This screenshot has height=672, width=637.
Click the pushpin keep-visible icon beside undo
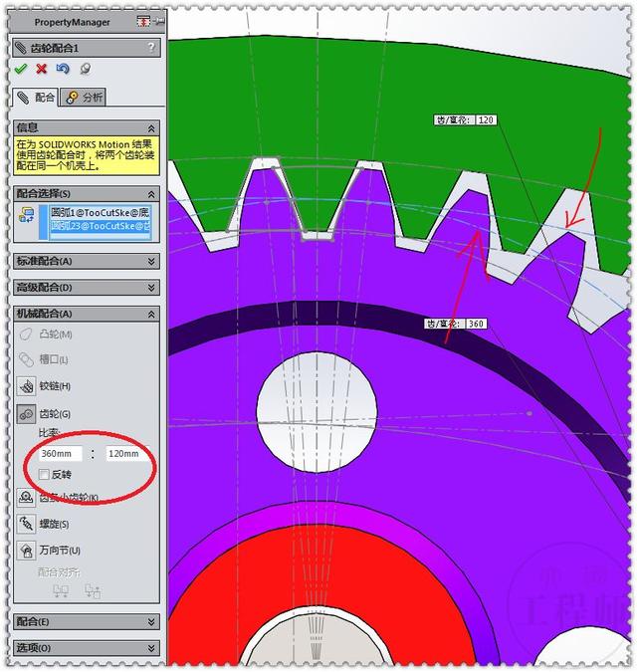pyautogui.click(x=85, y=69)
